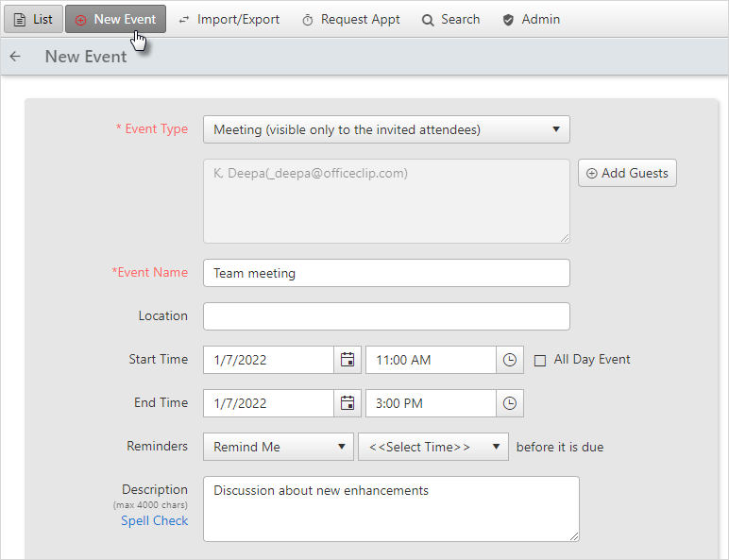The height and width of the screenshot is (560, 729).
Task: Click the back arrow beside New Event
Action: (x=15, y=57)
